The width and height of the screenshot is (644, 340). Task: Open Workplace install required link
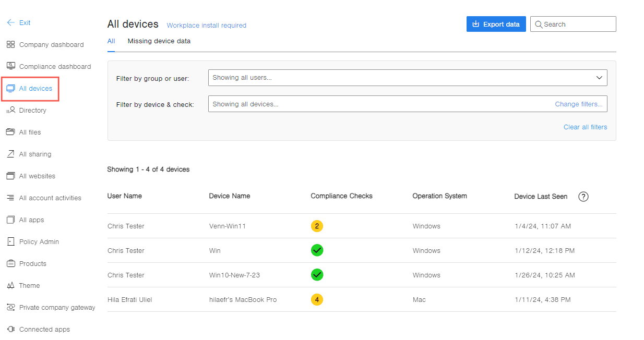pyautogui.click(x=207, y=26)
